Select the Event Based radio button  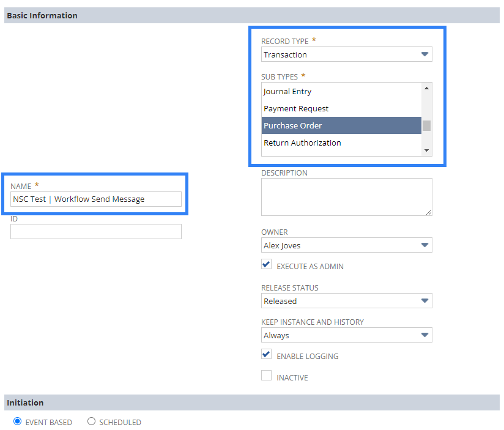[x=17, y=421]
